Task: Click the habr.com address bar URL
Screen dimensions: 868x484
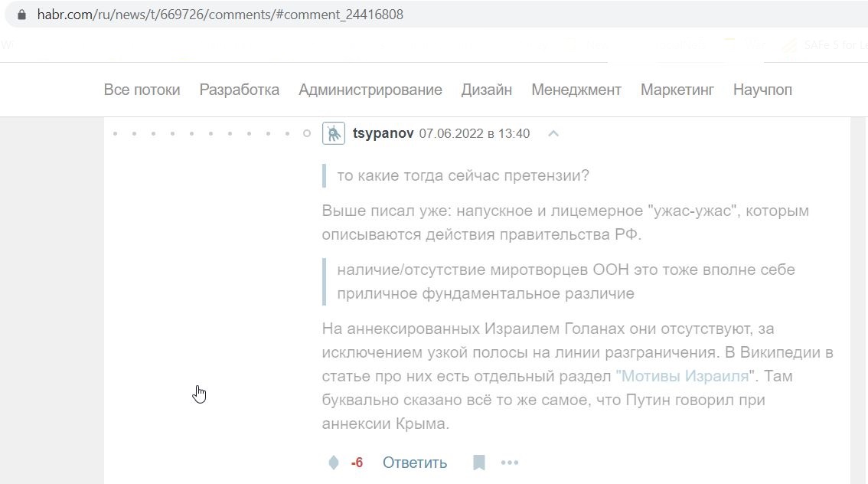Action: tap(220, 15)
